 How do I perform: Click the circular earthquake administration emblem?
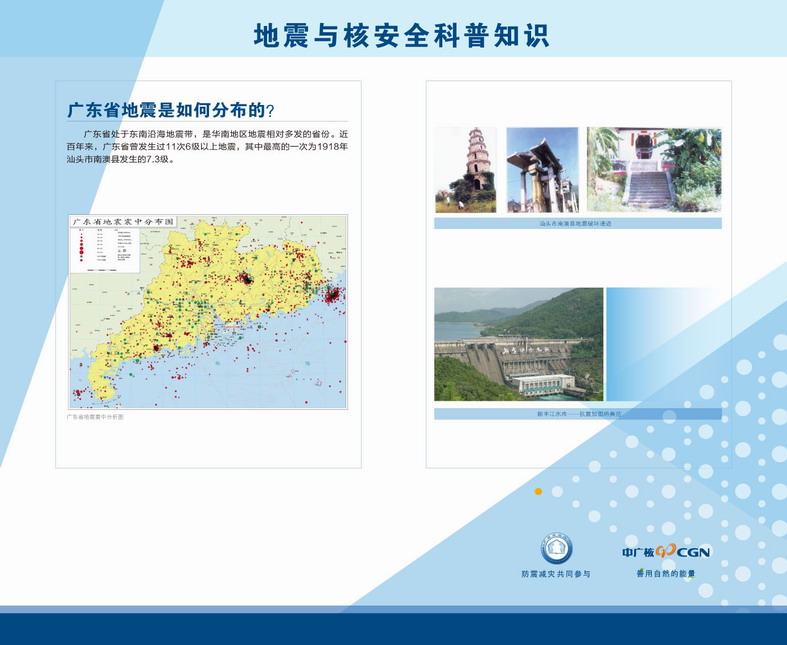[x=556, y=549]
